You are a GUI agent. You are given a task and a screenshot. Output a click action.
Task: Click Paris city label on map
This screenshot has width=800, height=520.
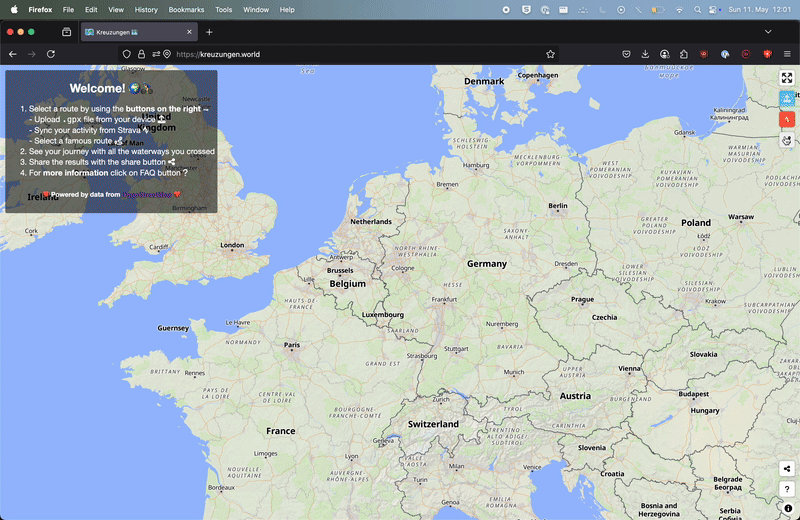pos(292,345)
